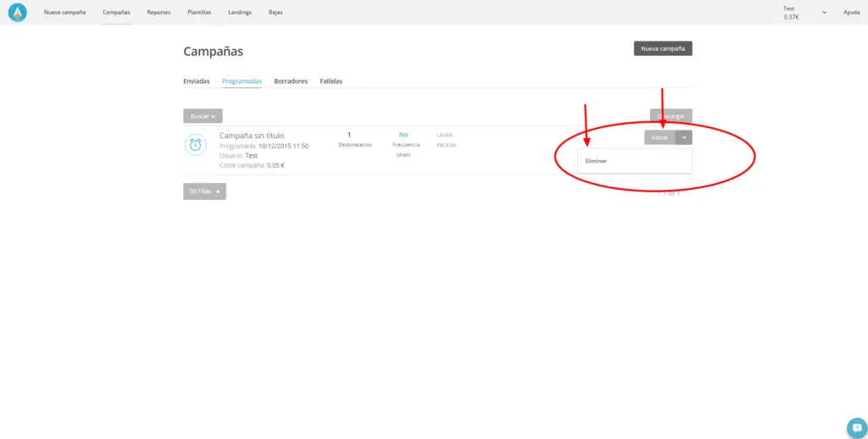This screenshot has width=868, height=439.
Task: Expand the Buscar search dropdown
Action: pyautogui.click(x=203, y=116)
